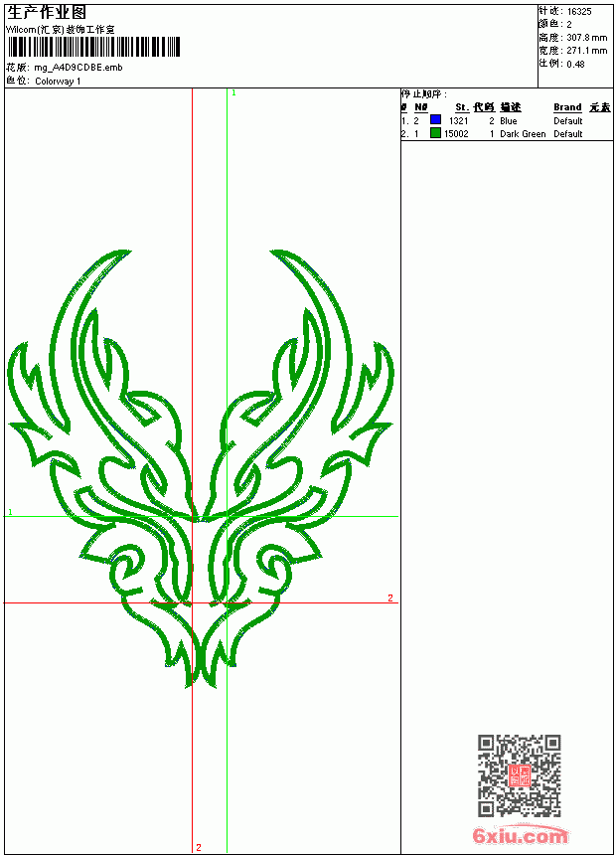The height and width of the screenshot is (855, 616).
Task: Select Default brand in the Blue row
Action: (568, 121)
